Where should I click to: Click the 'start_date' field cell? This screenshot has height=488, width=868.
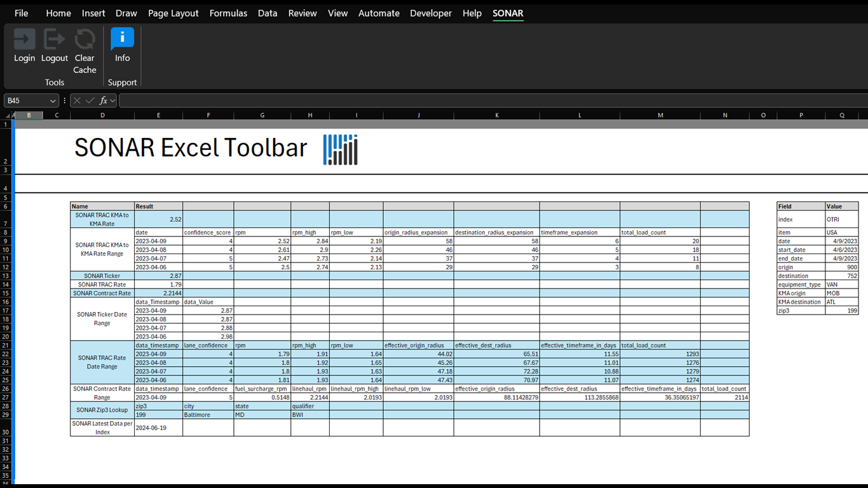pyautogui.click(x=801, y=250)
